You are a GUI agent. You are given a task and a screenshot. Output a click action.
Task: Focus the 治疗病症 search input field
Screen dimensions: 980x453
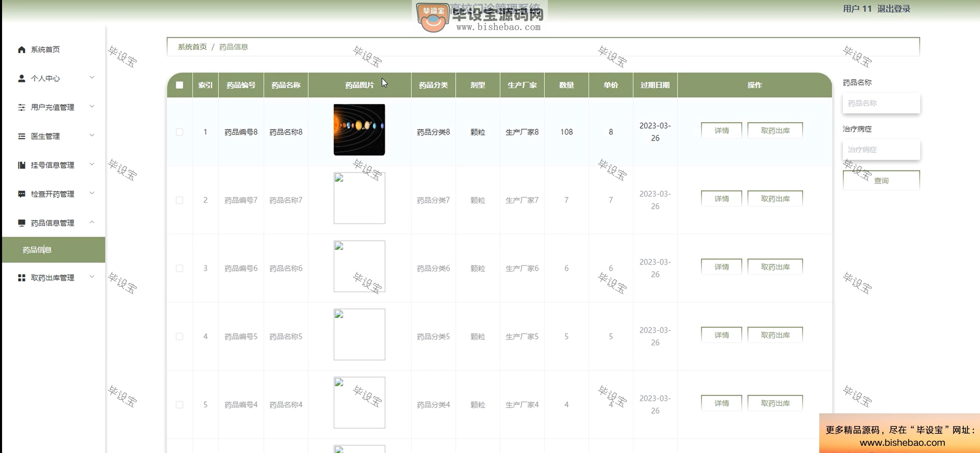coord(881,150)
